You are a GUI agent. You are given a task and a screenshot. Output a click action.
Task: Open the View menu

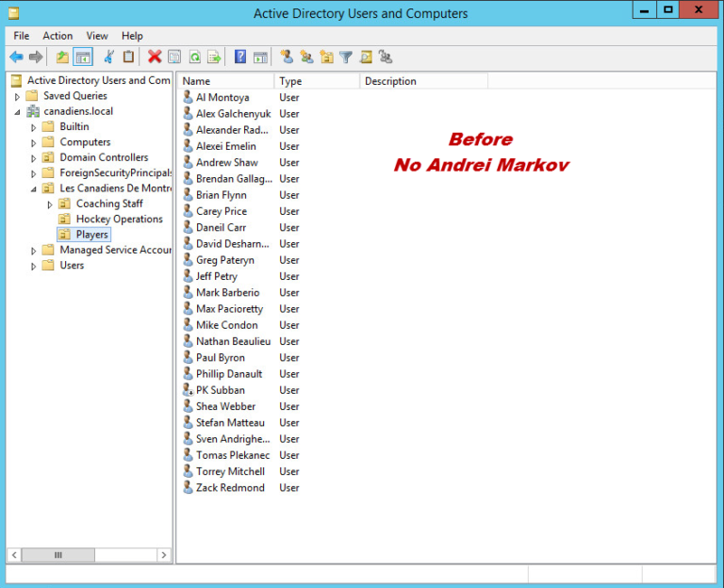click(x=97, y=36)
